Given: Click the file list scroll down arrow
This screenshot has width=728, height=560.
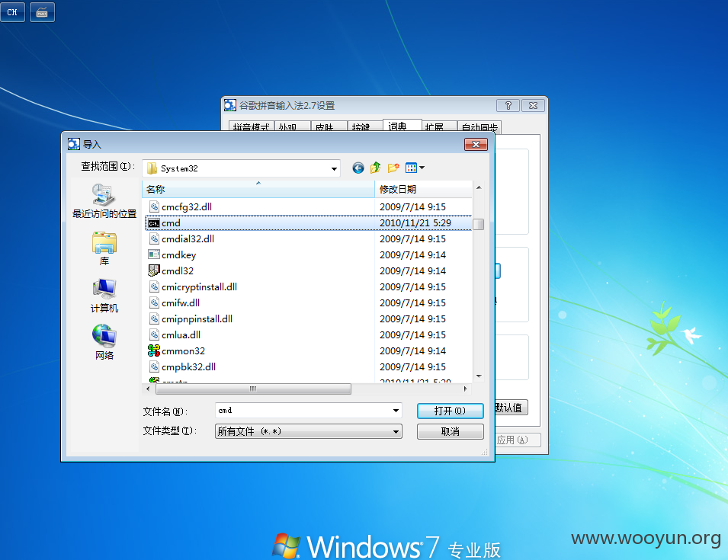Looking at the screenshot, I should pos(479,376).
